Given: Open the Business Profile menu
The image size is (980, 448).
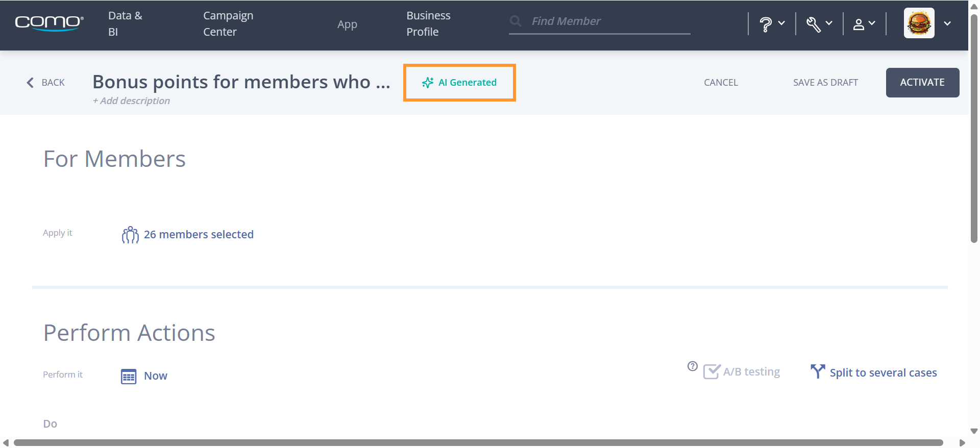Looking at the screenshot, I should click(428, 23).
